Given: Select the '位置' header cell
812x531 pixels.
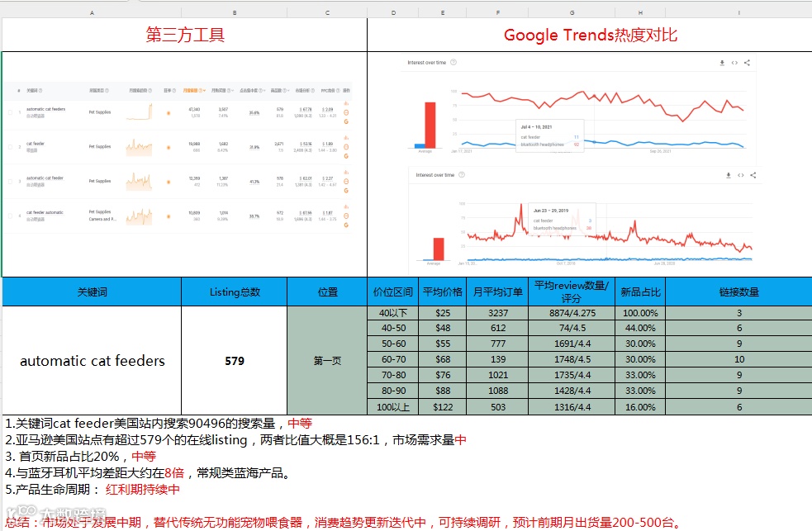Looking at the screenshot, I should [327, 292].
